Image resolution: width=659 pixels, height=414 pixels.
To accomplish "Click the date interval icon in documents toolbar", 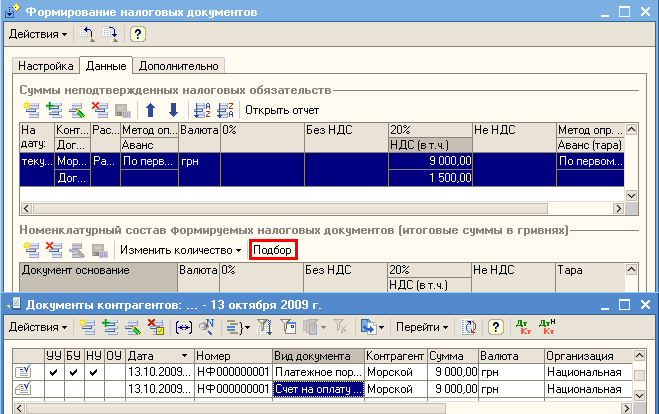I will coord(184,327).
